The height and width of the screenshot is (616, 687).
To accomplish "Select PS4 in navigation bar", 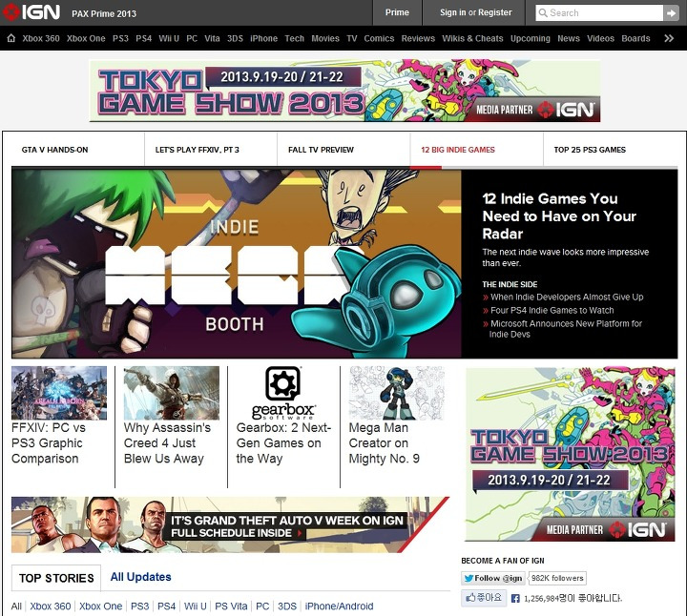I will coord(144,38).
